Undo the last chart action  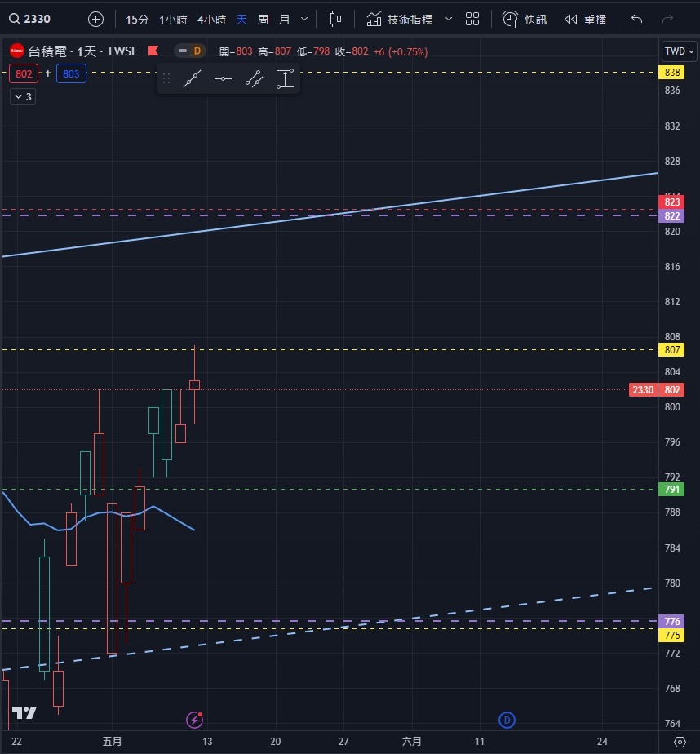pyautogui.click(x=636, y=20)
